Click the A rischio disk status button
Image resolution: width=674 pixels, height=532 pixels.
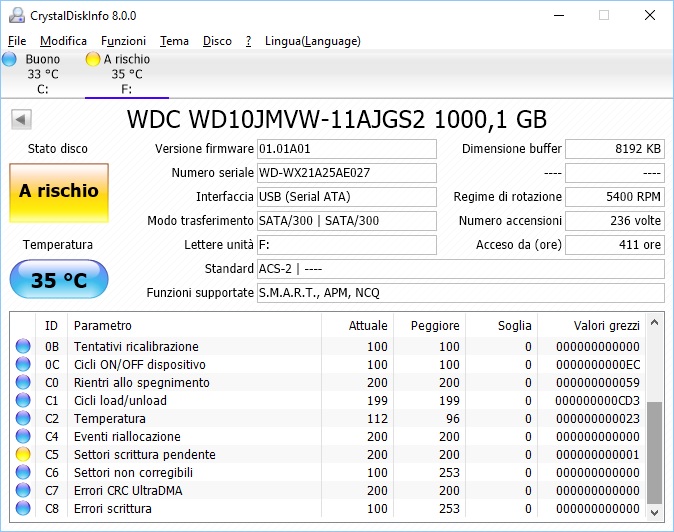point(59,193)
